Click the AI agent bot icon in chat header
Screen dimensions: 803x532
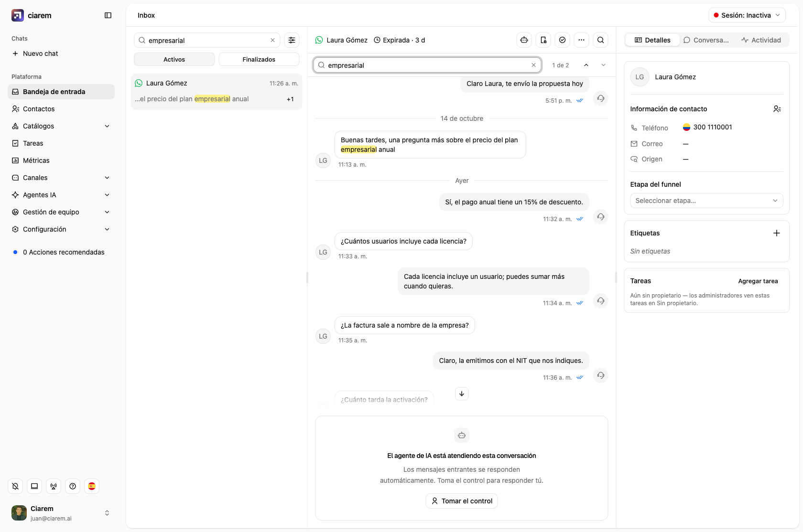point(524,40)
